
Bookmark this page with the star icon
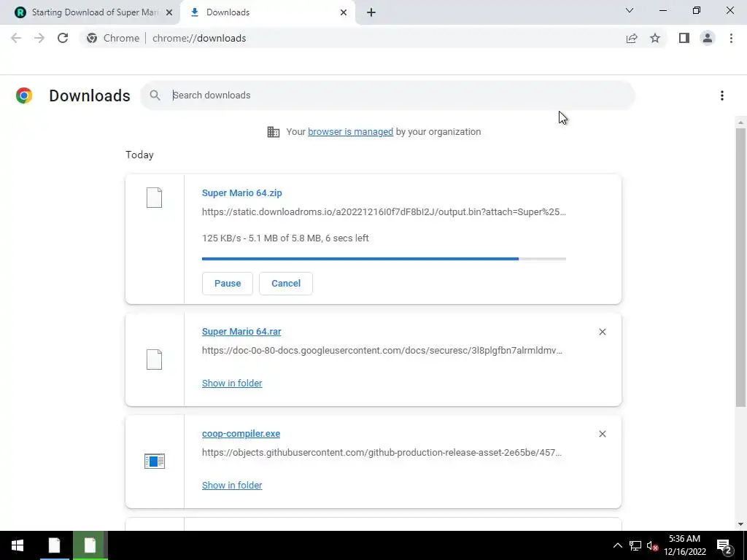point(655,38)
